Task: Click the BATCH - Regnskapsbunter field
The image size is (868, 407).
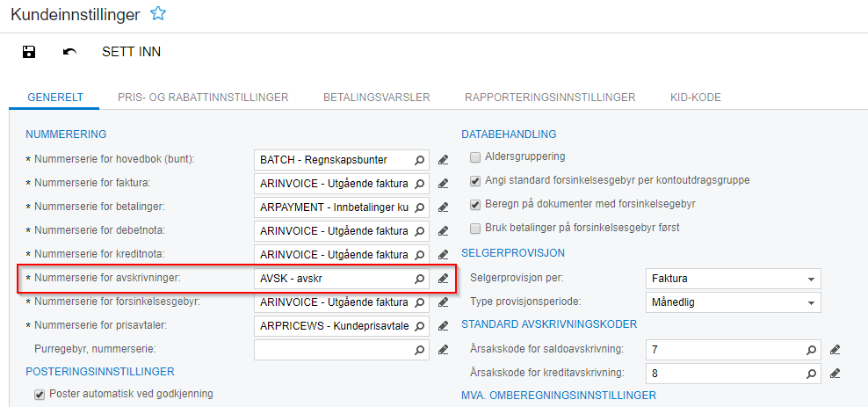Action: [x=342, y=160]
